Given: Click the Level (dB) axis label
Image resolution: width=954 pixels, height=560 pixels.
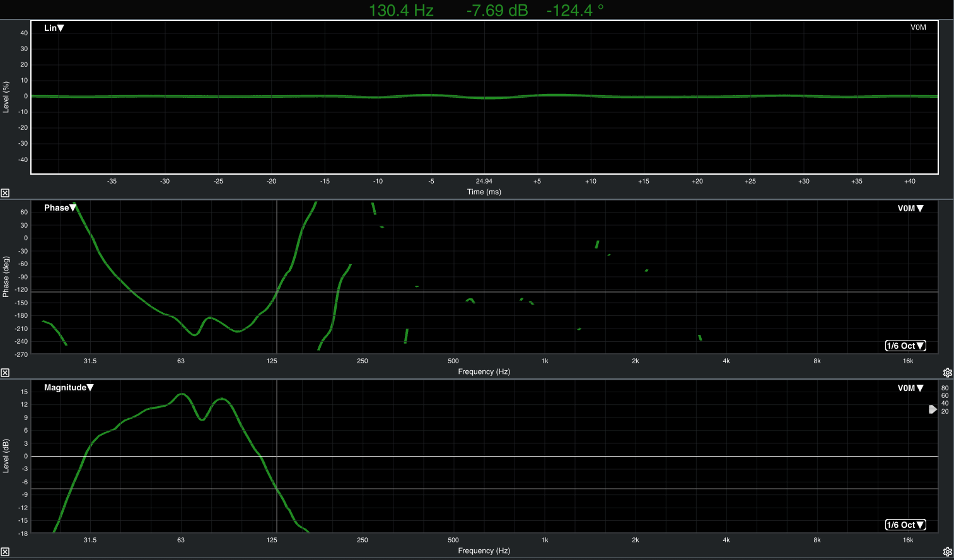Looking at the screenshot, I should coord(6,456).
